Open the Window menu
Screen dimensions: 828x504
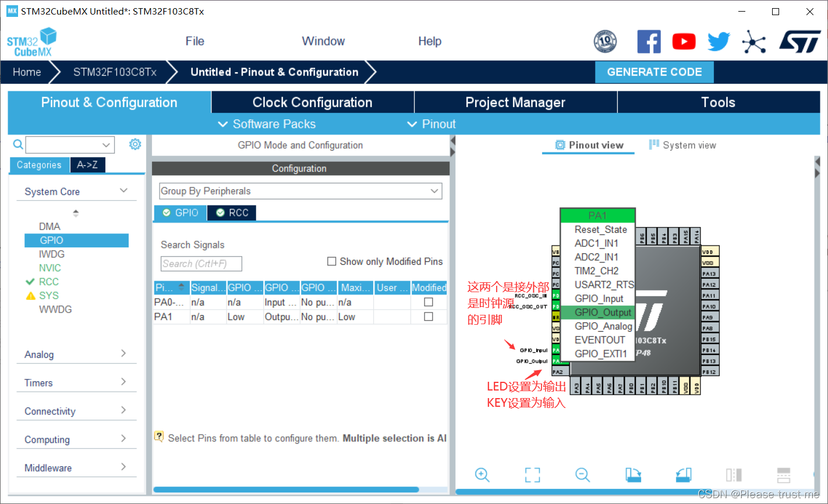[x=323, y=41]
